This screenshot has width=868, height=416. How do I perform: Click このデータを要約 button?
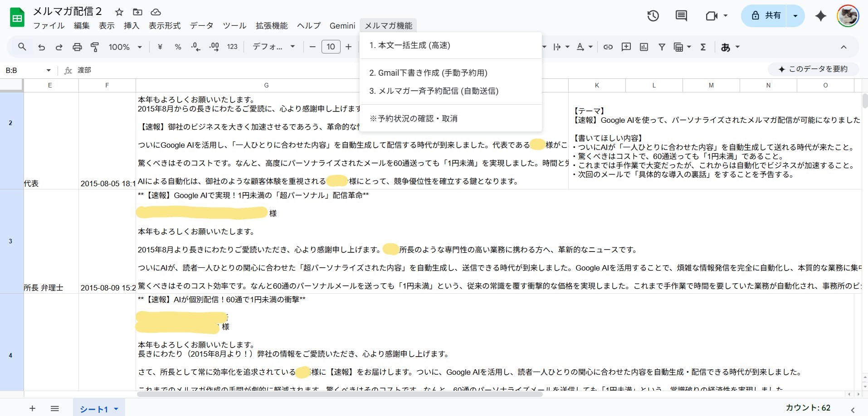click(813, 69)
